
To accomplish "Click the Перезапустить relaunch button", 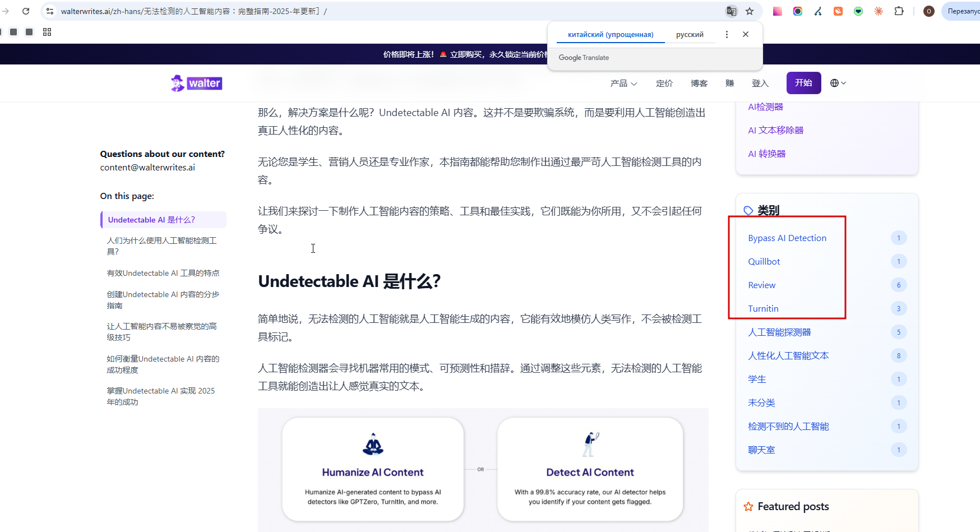I will coord(961,11).
